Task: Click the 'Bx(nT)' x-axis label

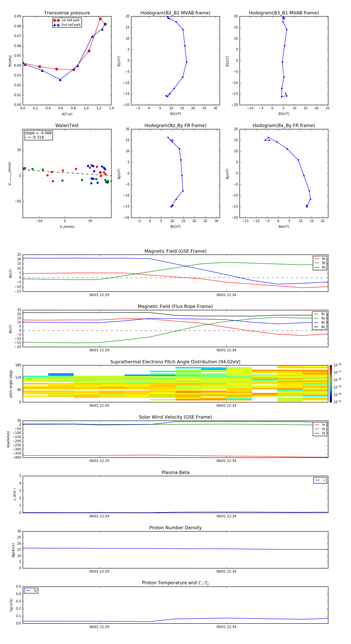Action: tap(284, 227)
